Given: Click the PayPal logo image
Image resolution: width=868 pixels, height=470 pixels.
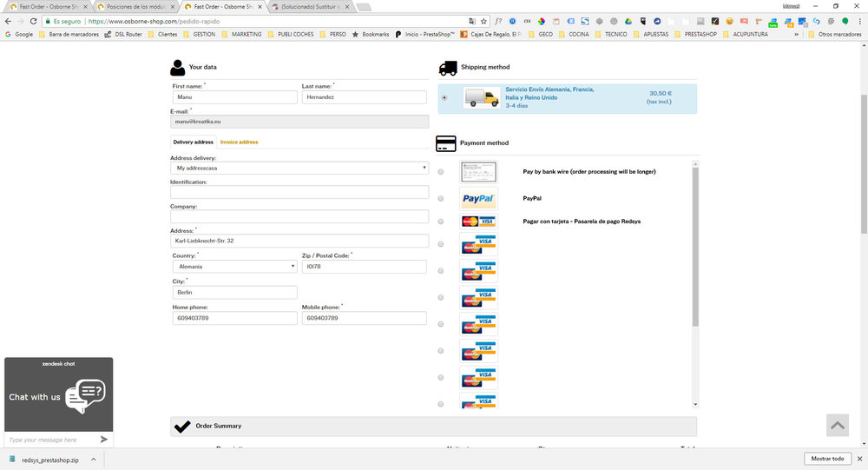Looking at the screenshot, I should point(478,198).
